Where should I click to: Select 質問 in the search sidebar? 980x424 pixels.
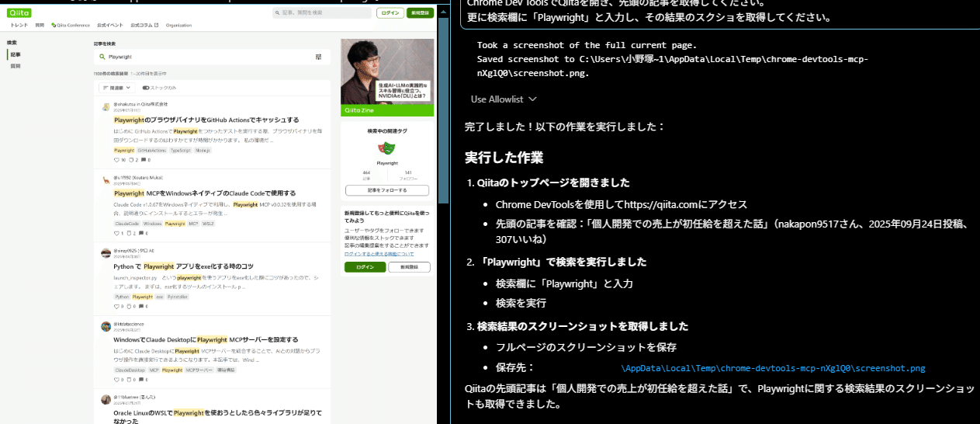click(x=15, y=67)
